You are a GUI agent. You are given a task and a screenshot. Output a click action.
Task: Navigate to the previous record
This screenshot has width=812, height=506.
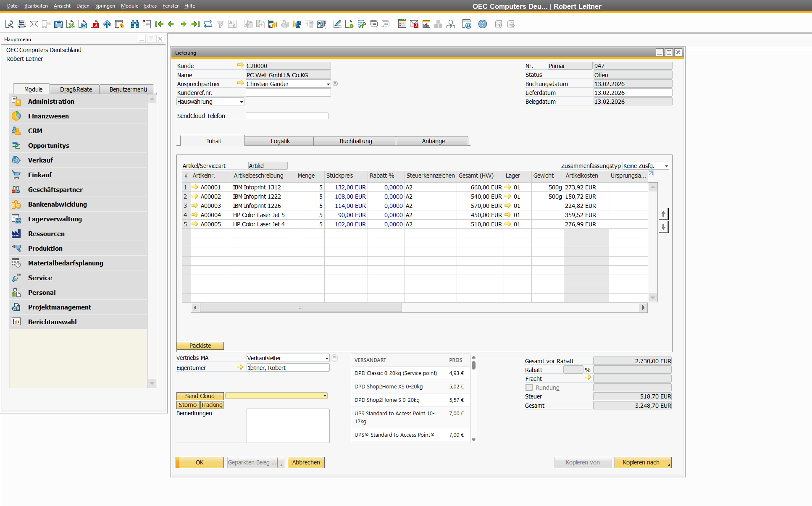171,24
